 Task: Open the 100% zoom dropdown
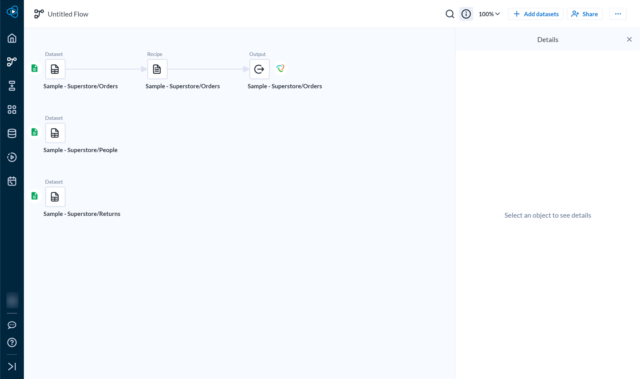(489, 14)
